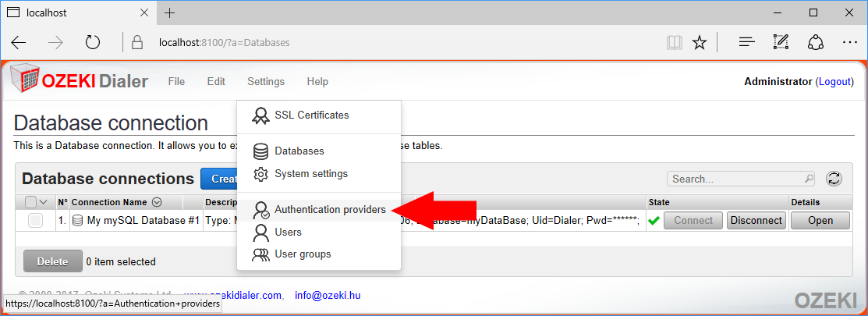Select Authentication providers from Settings menu
Screen dimensions: 868x316
click(329, 210)
